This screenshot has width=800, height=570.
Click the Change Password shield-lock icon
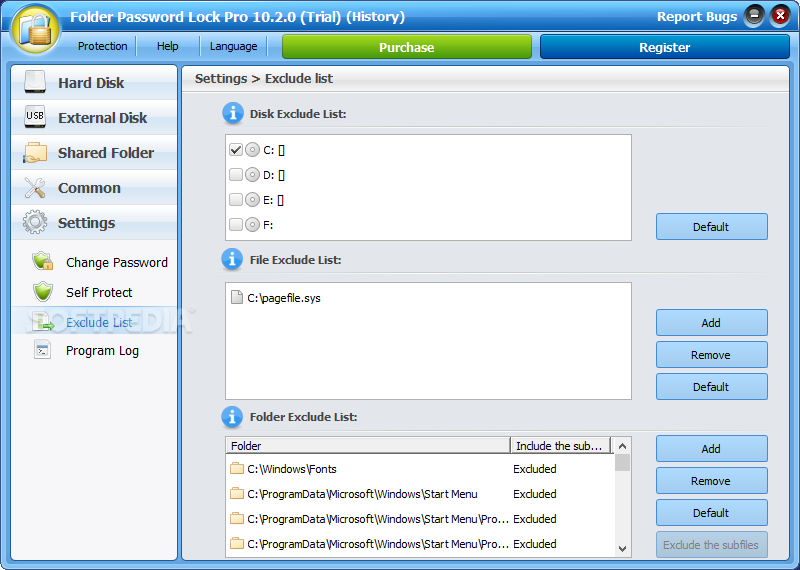(x=42, y=261)
